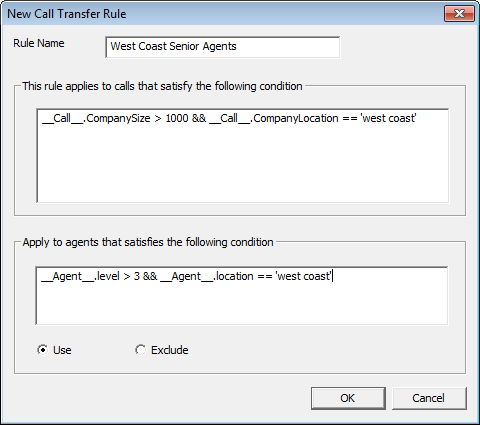Click 'west coast' in call condition

[x=388, y=118]
